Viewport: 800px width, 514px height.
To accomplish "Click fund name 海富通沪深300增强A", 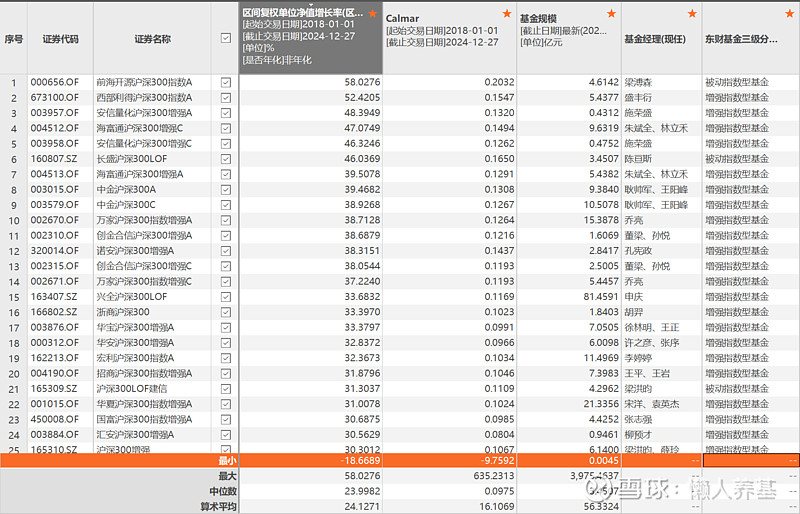I will point(140,174).
